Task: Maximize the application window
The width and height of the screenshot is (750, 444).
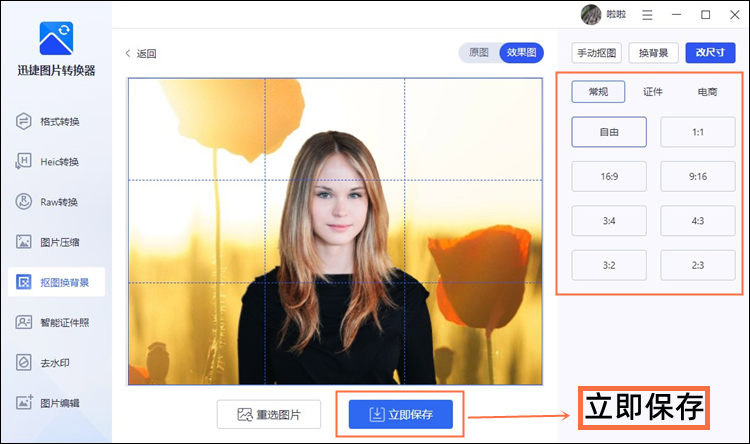Action: click(706, 15)
